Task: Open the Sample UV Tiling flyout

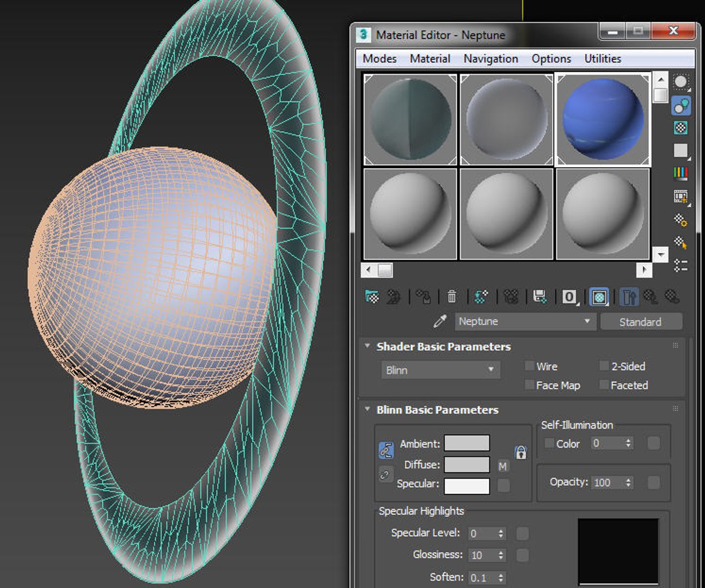Action: (x=681, y=151)
